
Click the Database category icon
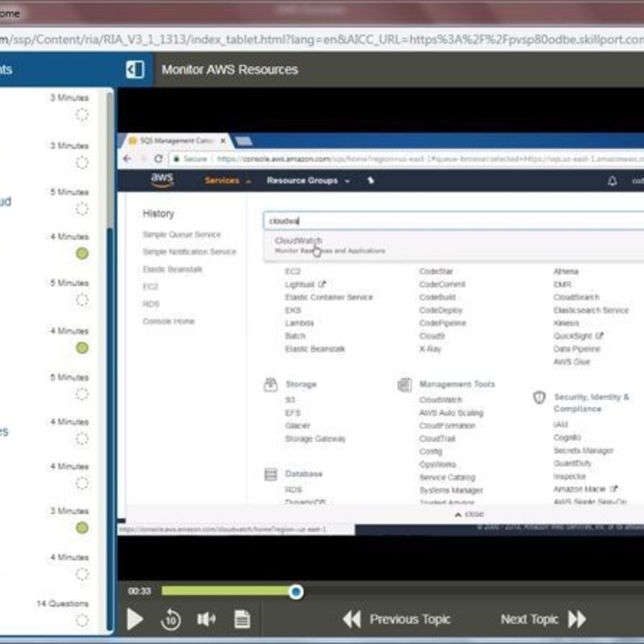(270, 474)
